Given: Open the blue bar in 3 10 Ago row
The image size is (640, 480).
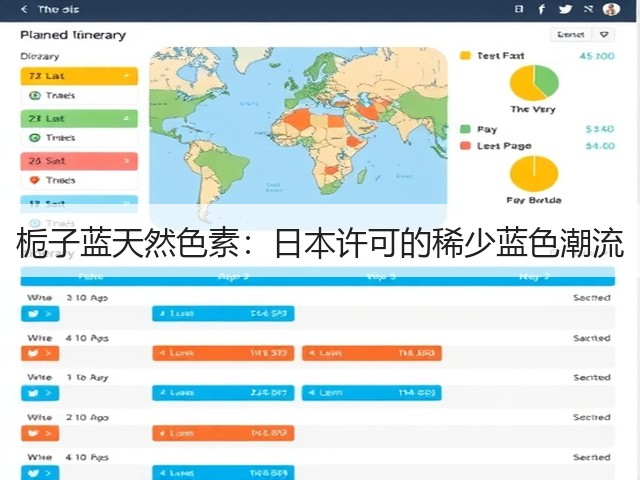Looking at the screenshot, I should [x=223, y=313].
